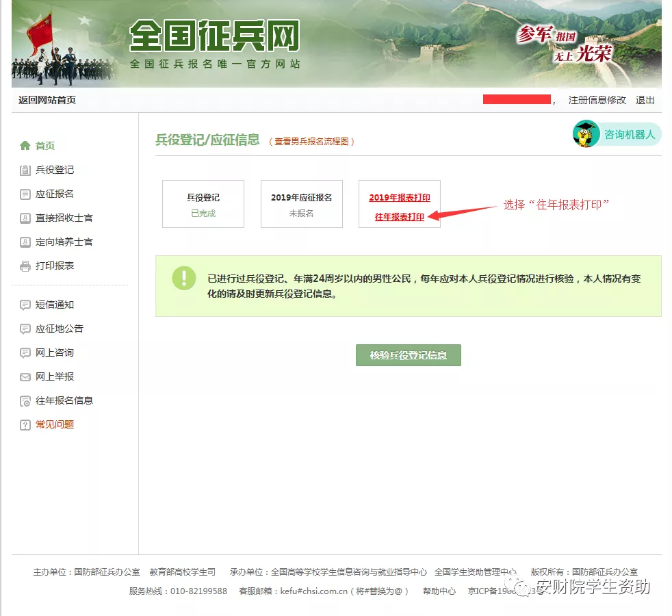Click 查看男兵报名流程图 link

(311, 142)
